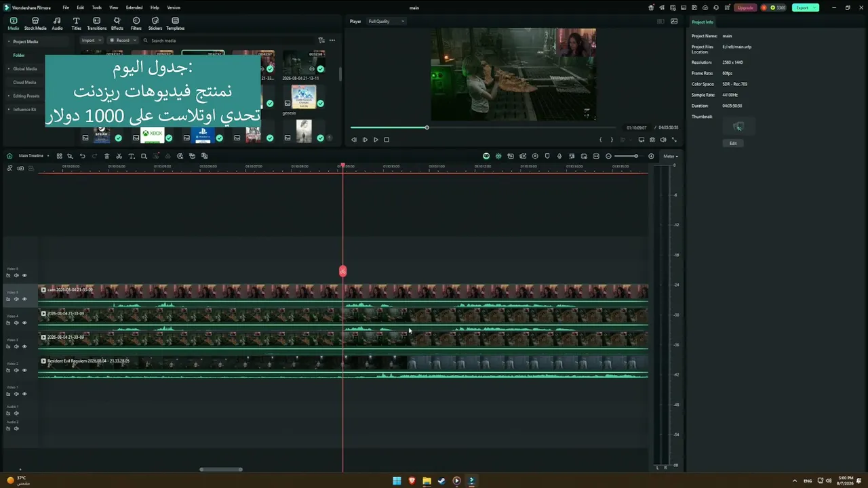Open the Templates library
Screen dimensions: 868x488
pos(175,24)
